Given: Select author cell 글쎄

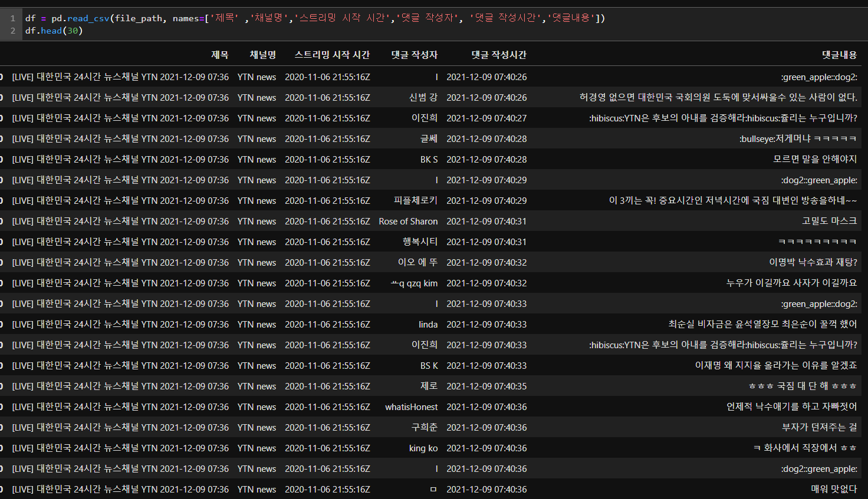Looking at the screenshot, I should tap(429, 138).
